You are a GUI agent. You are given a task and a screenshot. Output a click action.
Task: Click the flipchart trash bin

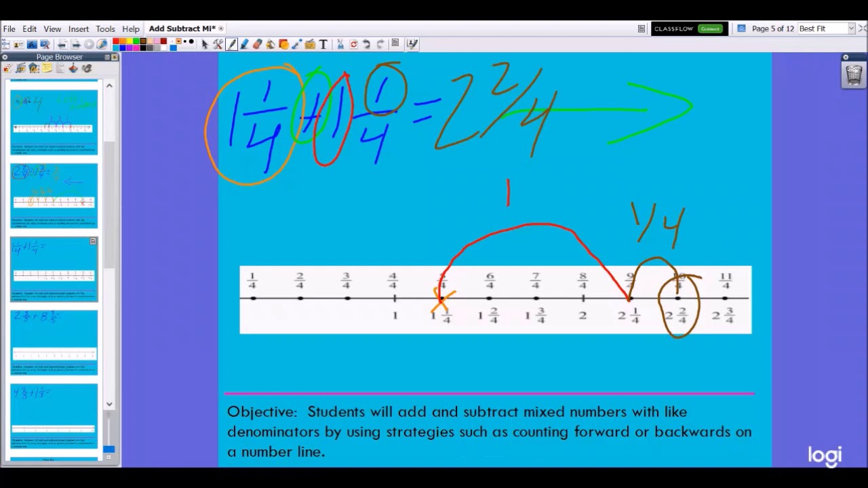click(853, 75)
